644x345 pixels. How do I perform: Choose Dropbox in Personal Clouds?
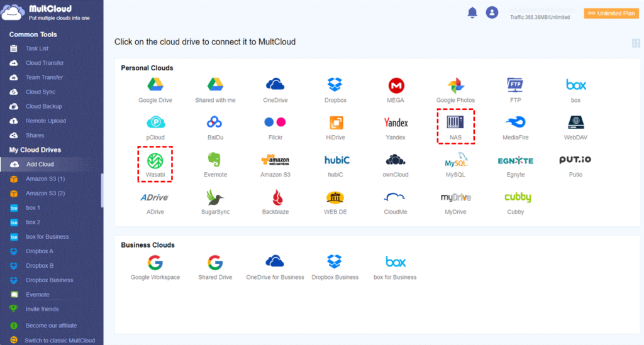click(335, 90)
